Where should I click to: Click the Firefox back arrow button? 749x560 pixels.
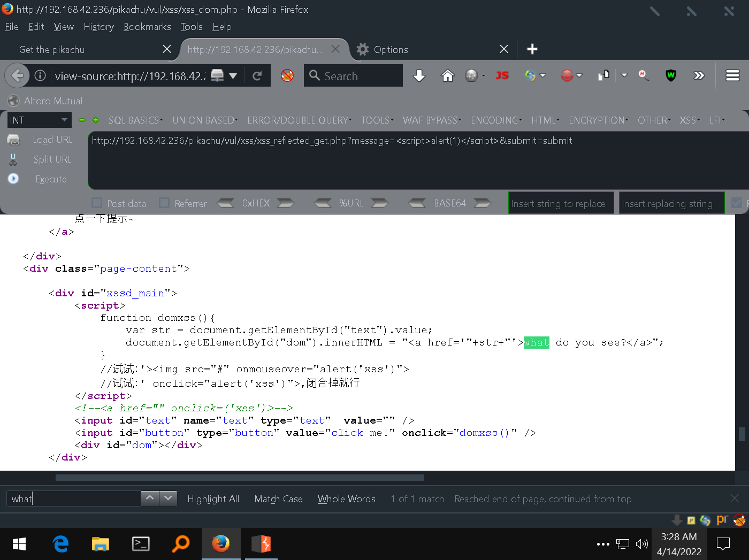(17, 75)
